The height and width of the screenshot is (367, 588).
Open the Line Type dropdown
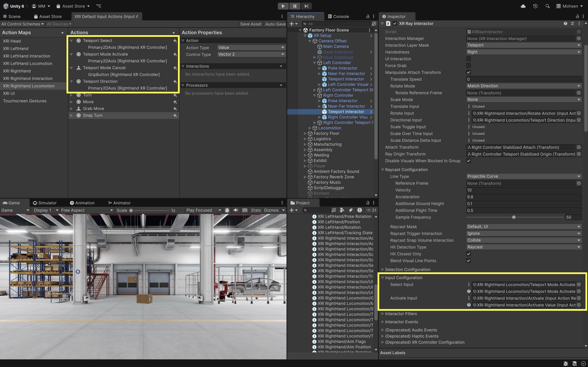pos(523,176)
